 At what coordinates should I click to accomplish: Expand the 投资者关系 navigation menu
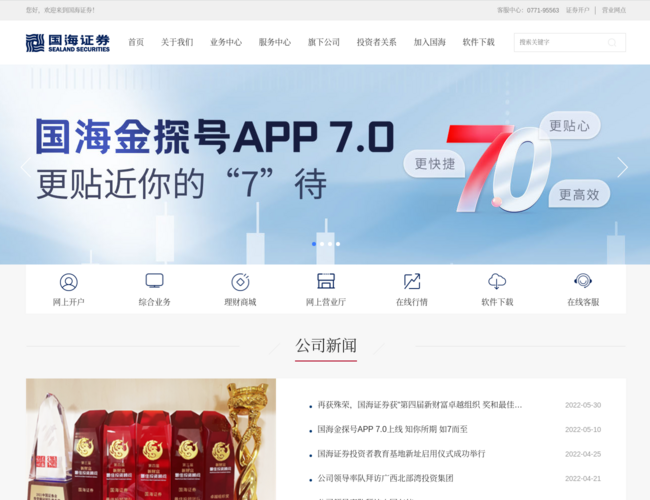click(x=377, y=43)
